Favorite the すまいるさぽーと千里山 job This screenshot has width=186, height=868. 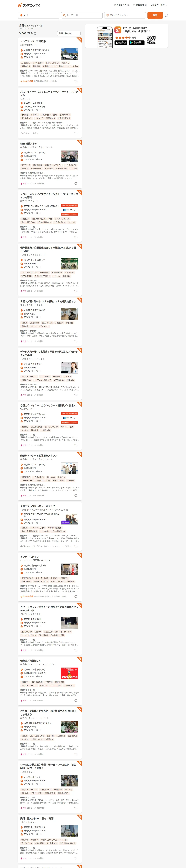click(x=76, y=341)
